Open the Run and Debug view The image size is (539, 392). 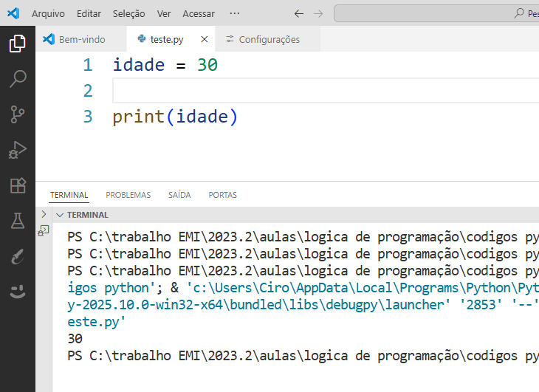pyautogui.click(x=17, y=150)
